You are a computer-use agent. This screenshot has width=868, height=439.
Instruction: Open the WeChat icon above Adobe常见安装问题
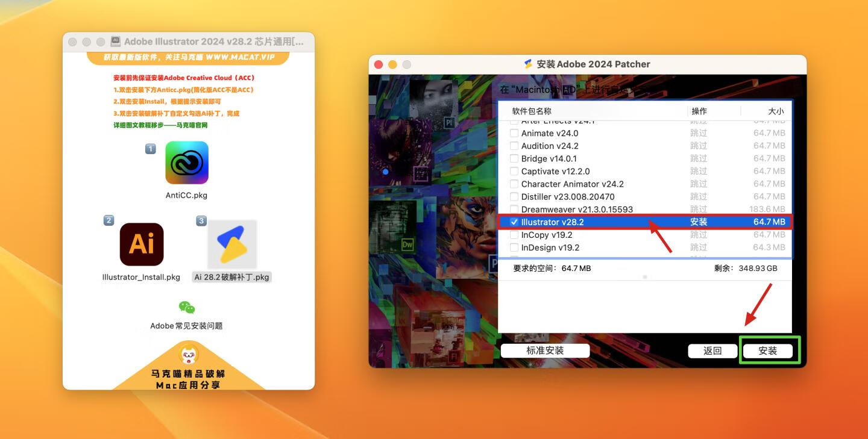click(x=187, y=307)
